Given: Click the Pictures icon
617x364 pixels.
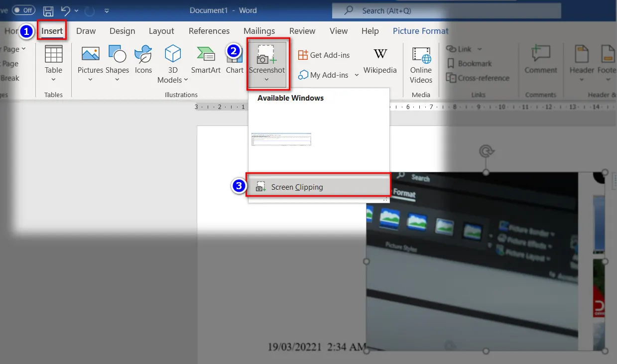Looking at the screenshot, I should point(91,54).
